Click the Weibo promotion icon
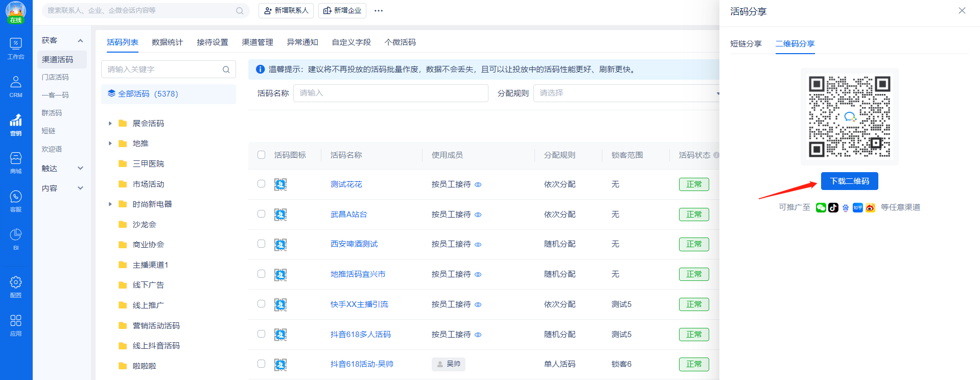Image resolution: width=980 pixels, height=380 pixels. point(870,207)
